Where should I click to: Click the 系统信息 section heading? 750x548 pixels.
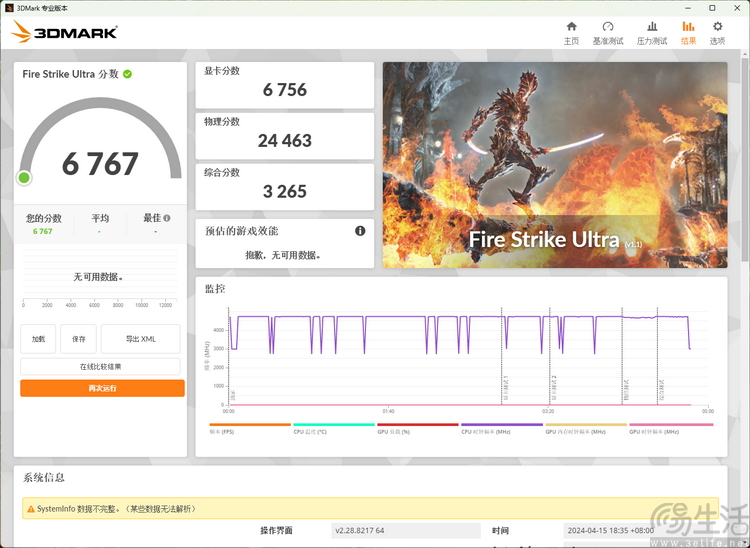coord(44,478)
